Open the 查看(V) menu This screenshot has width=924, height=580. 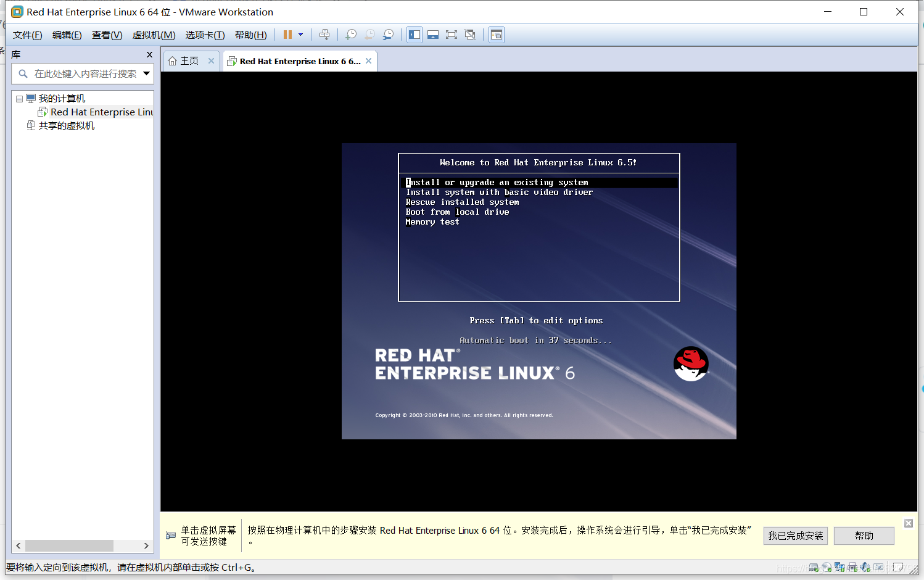click(x=107, y=35)
